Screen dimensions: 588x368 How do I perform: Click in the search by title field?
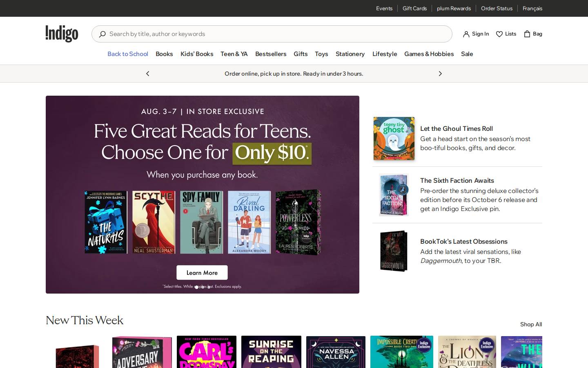(272, 34)
